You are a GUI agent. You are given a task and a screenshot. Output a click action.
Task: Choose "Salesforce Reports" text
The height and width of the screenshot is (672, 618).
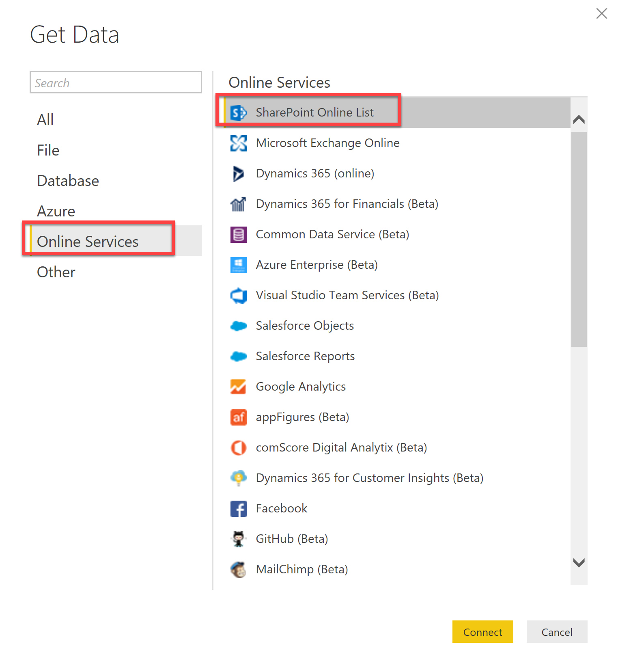306,356
